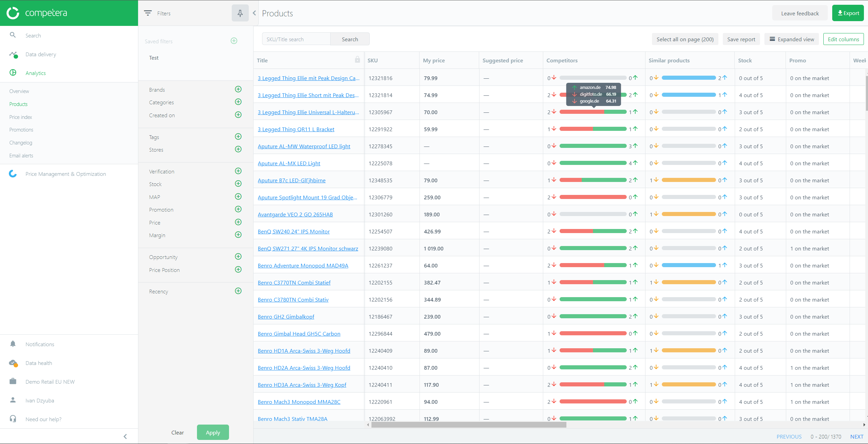Screen dimensions: 868x444
Task: Click the SKU/Title search input field
Action: 295,39
